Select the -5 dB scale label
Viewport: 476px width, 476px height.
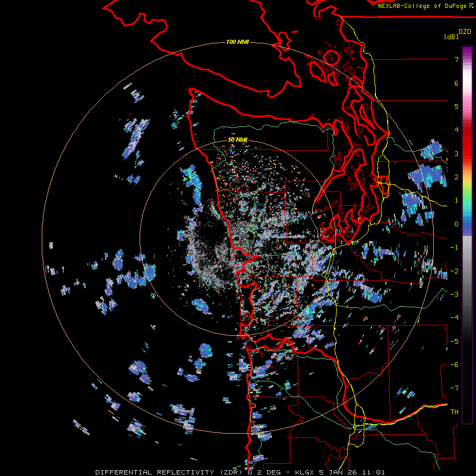454,342
